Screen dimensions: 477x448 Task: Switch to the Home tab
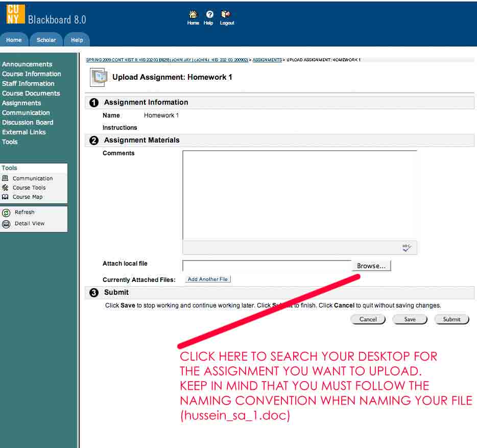point(14,40)
